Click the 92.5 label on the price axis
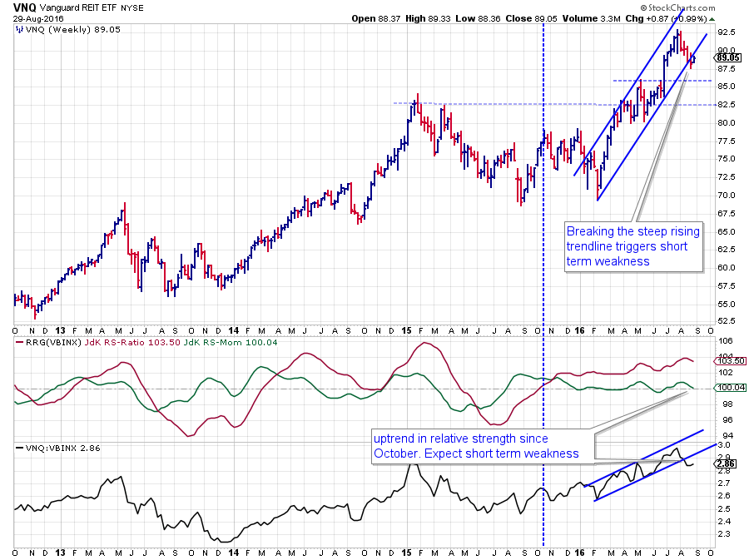This screenshot has height=560, width=749. coord(726,32)
